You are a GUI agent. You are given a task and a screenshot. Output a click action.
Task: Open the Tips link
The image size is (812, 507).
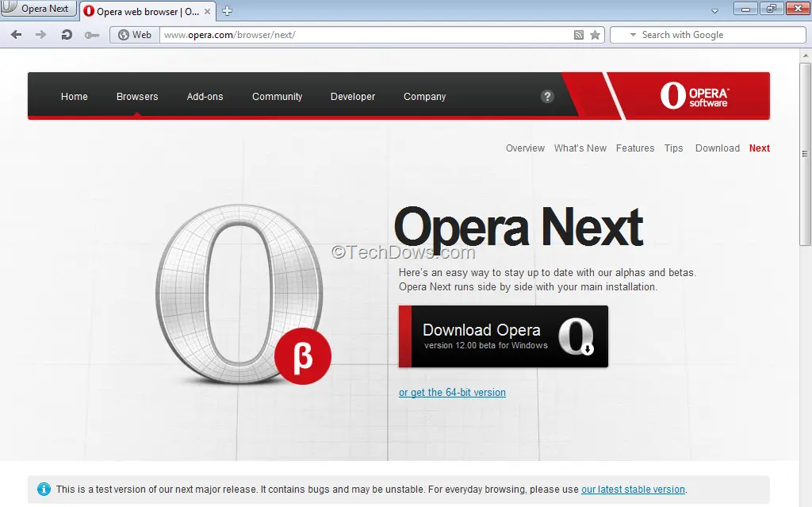click(x=674, y=148)
